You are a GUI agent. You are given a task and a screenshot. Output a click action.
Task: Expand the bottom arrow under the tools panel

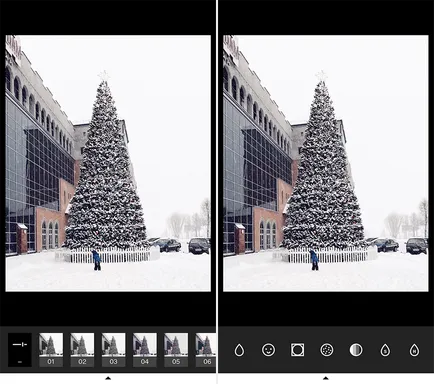pyautogui.click(x=326, y=378)
